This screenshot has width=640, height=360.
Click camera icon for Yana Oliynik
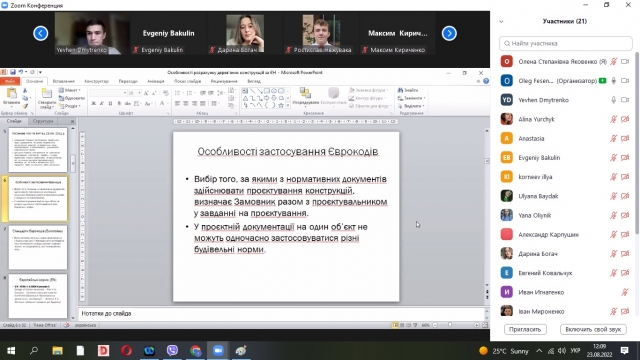coord(625,215)
